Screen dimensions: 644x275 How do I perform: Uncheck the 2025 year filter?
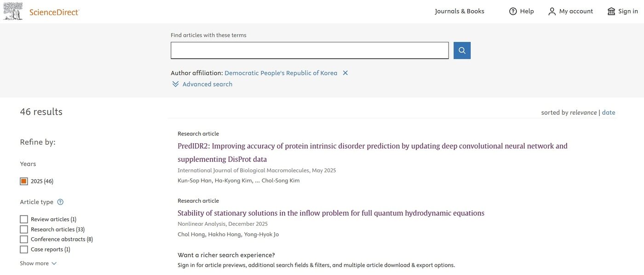[24, 181]
